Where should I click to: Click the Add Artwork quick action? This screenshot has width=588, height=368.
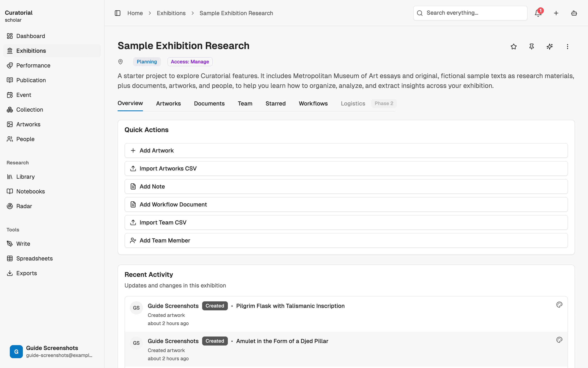pyautogui.click(x=346, y=150)
